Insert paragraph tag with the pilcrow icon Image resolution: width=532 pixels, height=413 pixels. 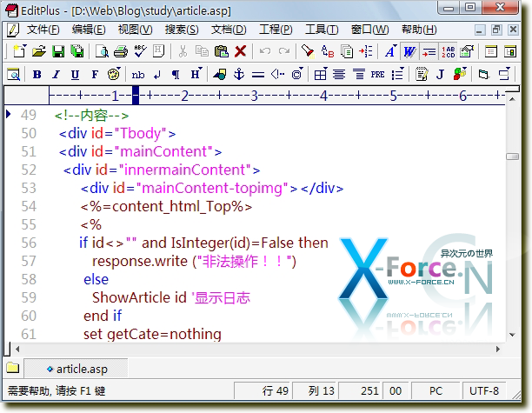tap(176, 75)
